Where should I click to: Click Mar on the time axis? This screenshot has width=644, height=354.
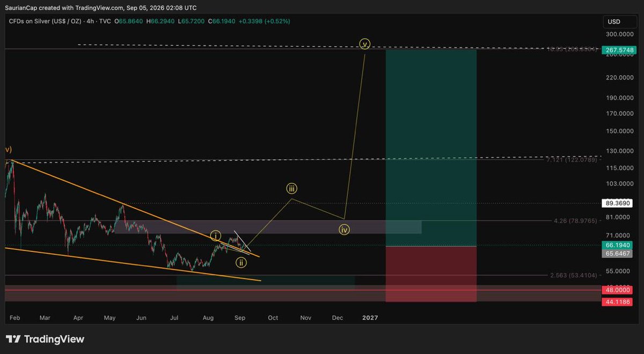(x=45, y=318)
